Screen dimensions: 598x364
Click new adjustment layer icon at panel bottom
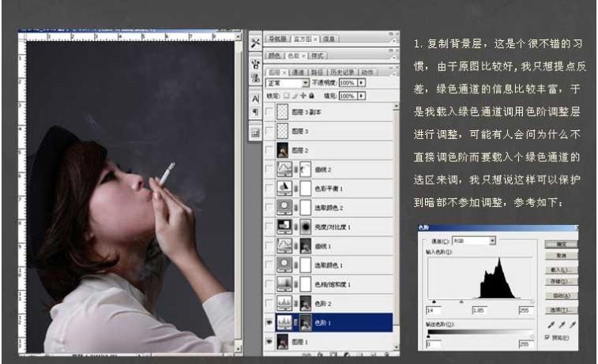coord(346,355)
